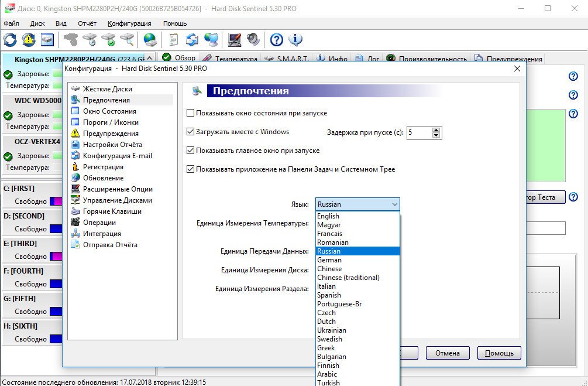Click the info bubble toolbar icon
Image resolution: width=588 pixels, height=386 pixels.
click(x=295, y=39)
